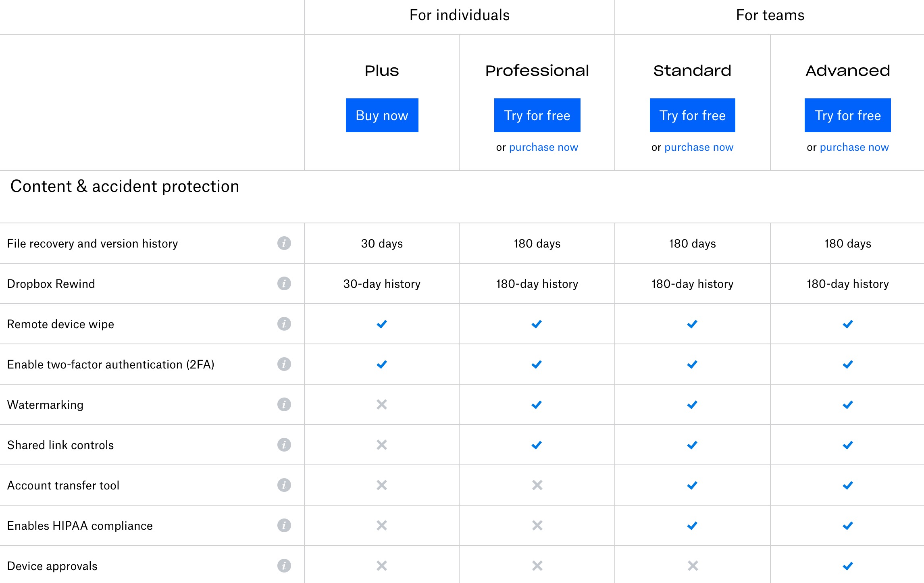
Task: Select the For teams header
Action: click(x=770, y=15)
